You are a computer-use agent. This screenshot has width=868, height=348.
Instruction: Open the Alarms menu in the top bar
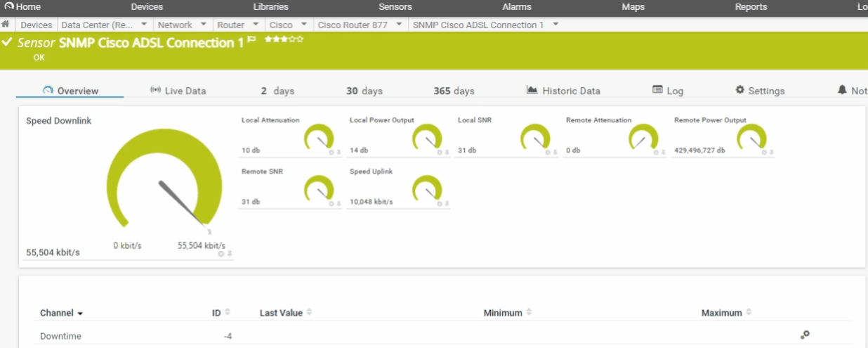pyautogui.click(x=517, y=7)
